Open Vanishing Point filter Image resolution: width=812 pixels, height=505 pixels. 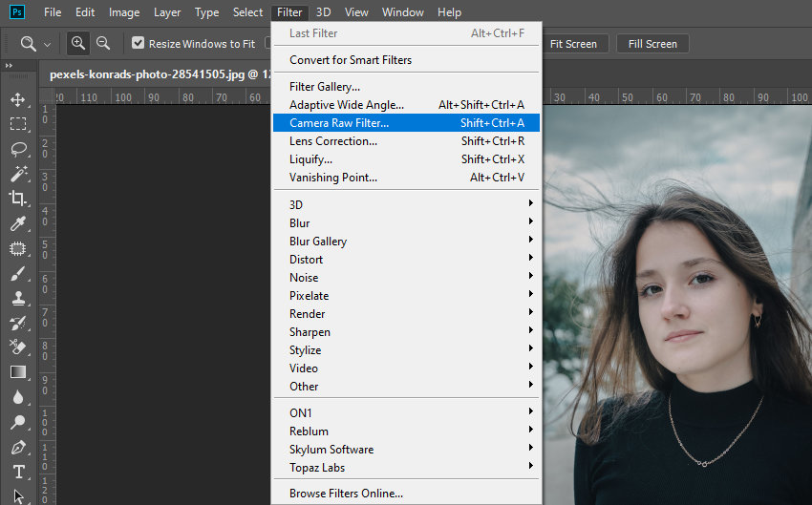click(x=407, y=177)
